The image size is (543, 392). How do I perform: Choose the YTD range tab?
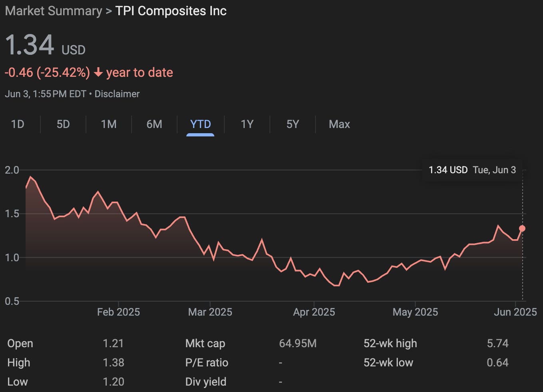tap(200, 124)
